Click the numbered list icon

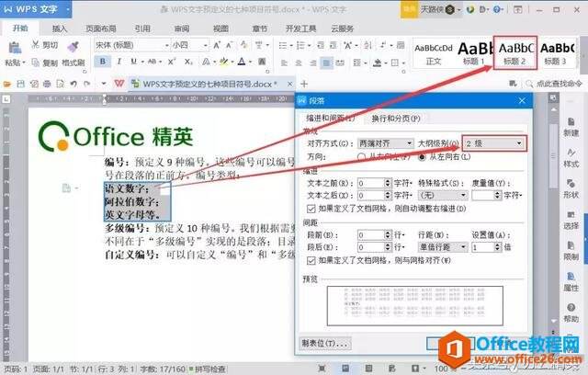(300, 46)
